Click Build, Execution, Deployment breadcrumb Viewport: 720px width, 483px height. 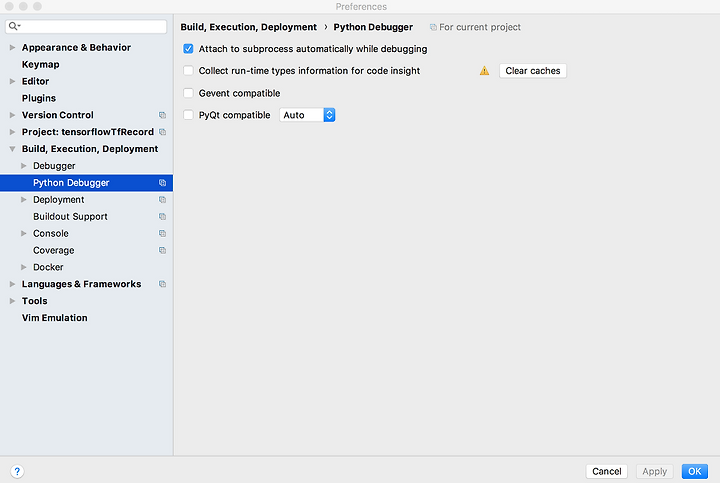(248, 27)
